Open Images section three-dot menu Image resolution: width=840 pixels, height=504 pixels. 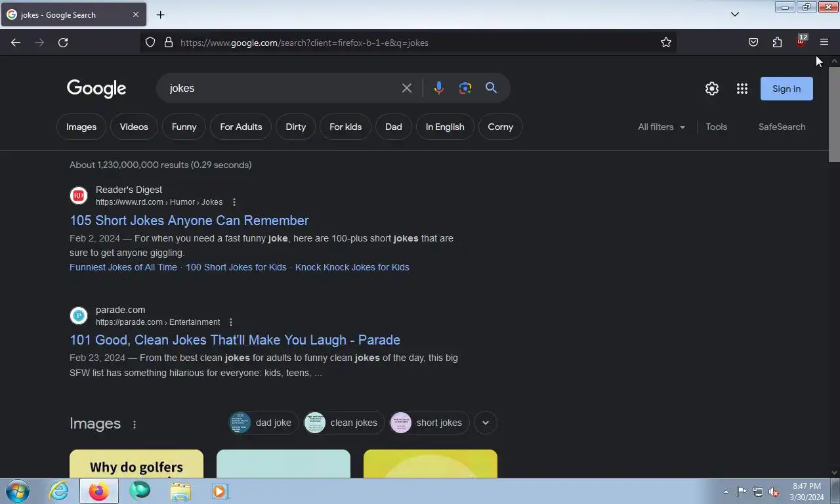(x=135, y=425)
